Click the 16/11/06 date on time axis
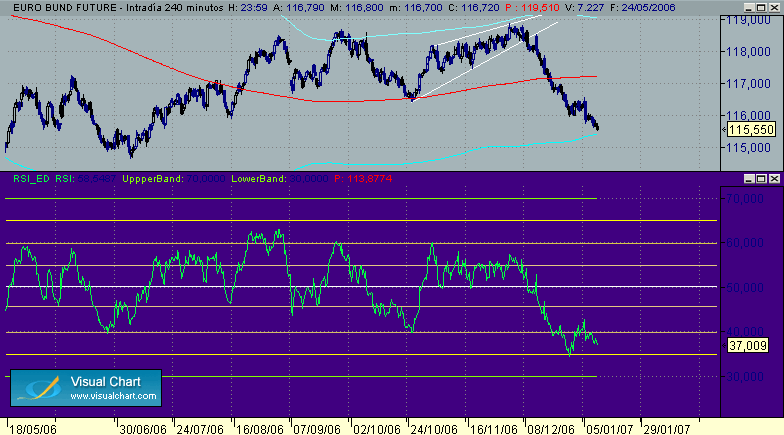Image resolution: width=784 pixels, height=435 pixels. pyautogui.click(x=494, y=429)
